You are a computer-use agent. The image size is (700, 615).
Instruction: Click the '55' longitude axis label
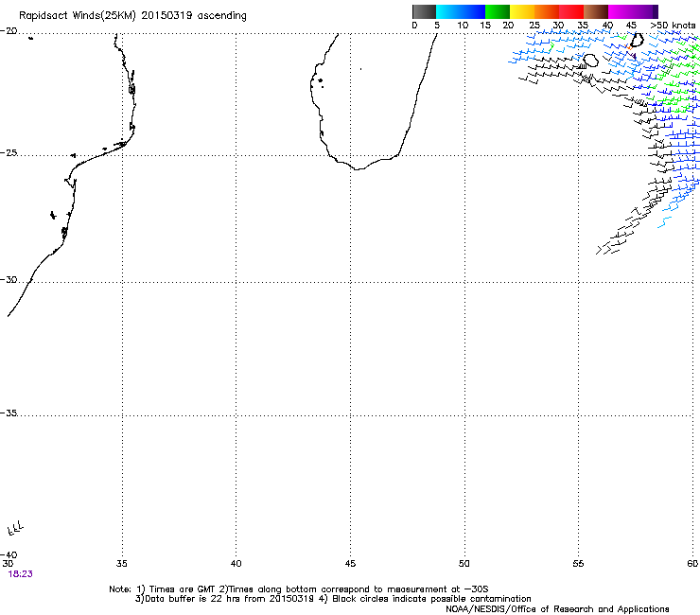(x=578, y=564)
